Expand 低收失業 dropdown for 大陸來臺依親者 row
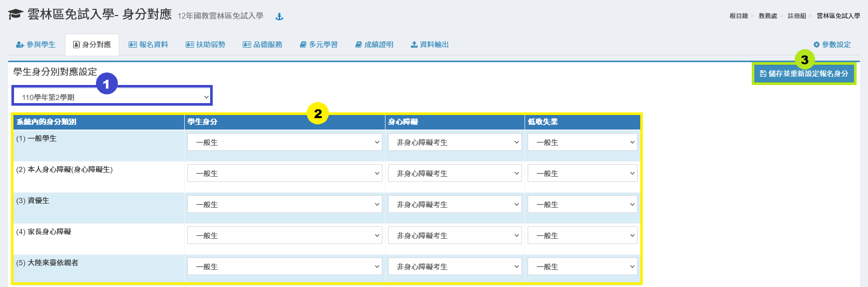Viewport: 868px width, 287px height. click(582, 267)
